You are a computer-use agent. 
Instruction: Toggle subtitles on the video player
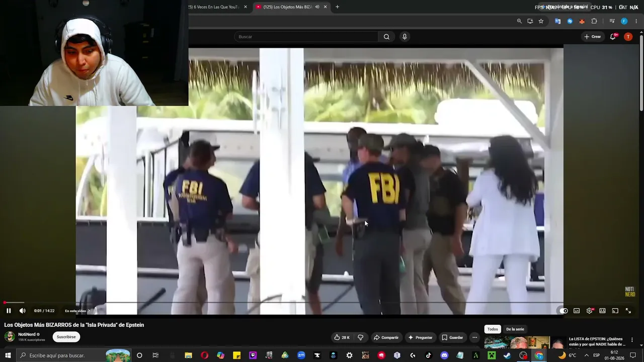pos(577,311)
